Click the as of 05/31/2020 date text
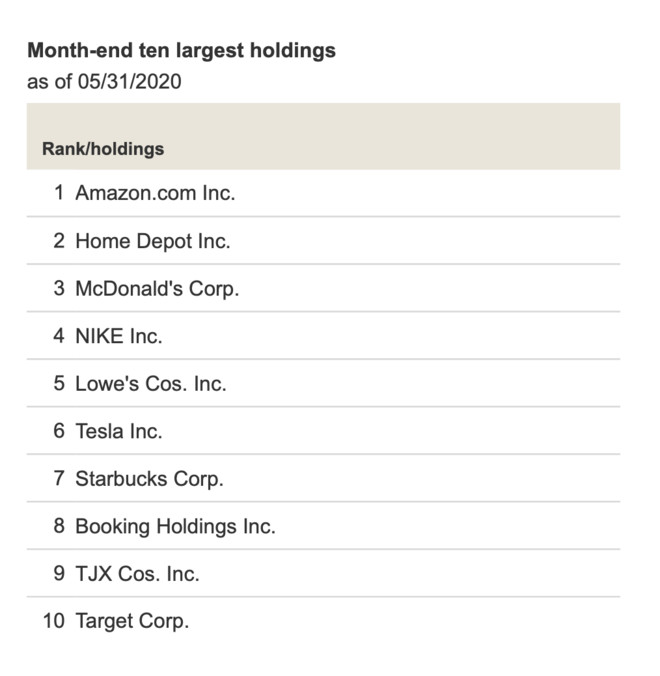 point(104,81)
